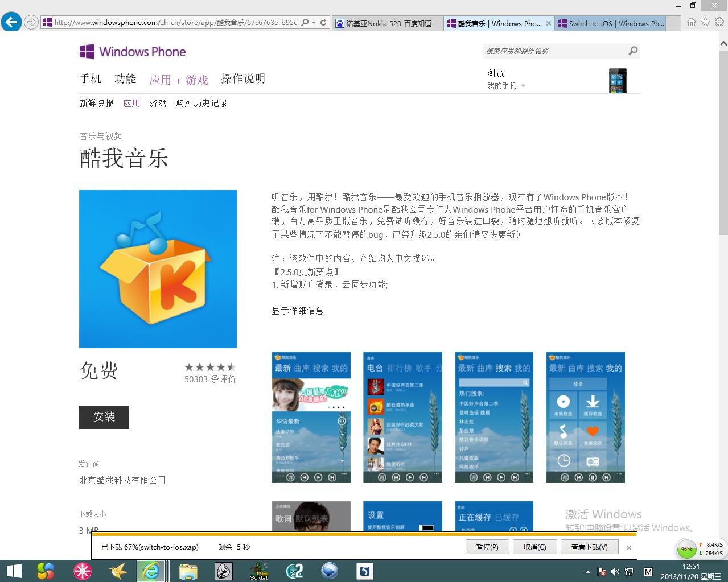Switch to Switch to iOS tab

point(610,23)
